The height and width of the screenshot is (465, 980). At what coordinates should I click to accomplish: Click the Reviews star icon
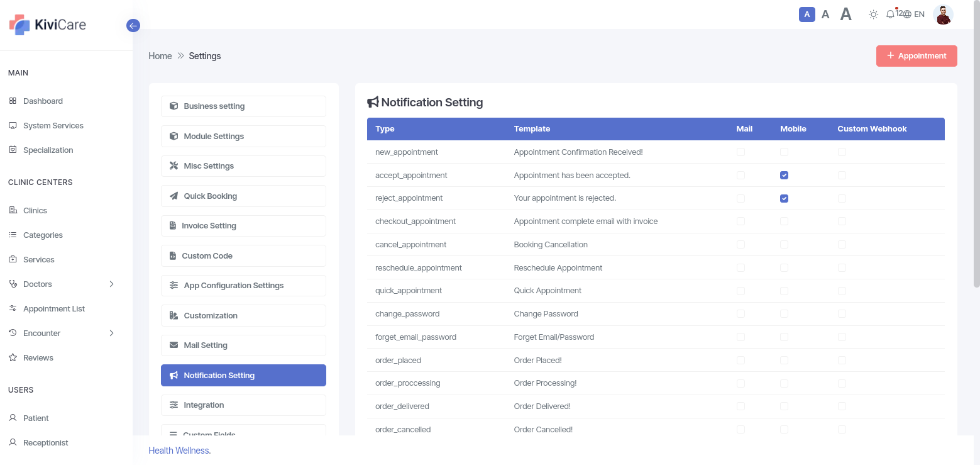tap(13, 357)
